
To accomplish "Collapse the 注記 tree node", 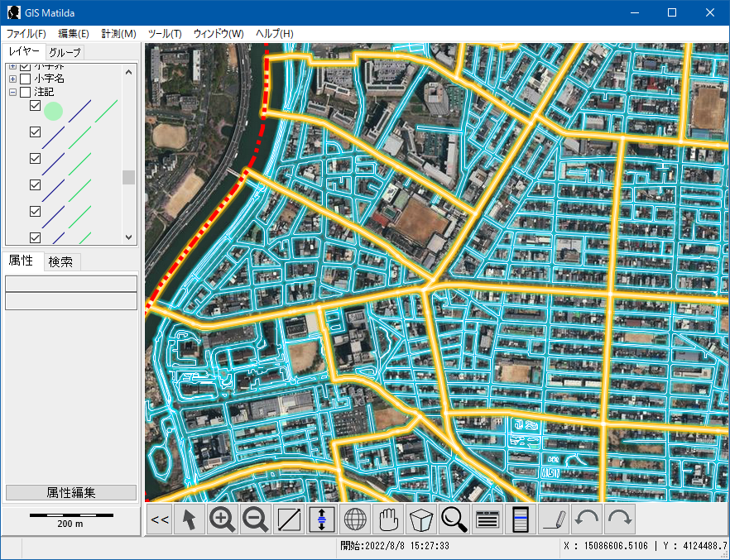I will 13,92.
